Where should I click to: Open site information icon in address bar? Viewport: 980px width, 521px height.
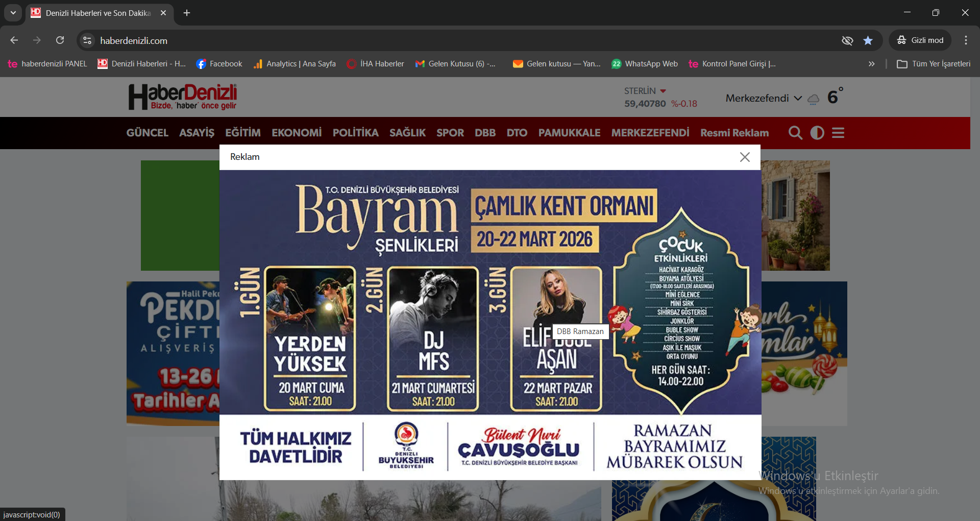[x=87, y=40]
